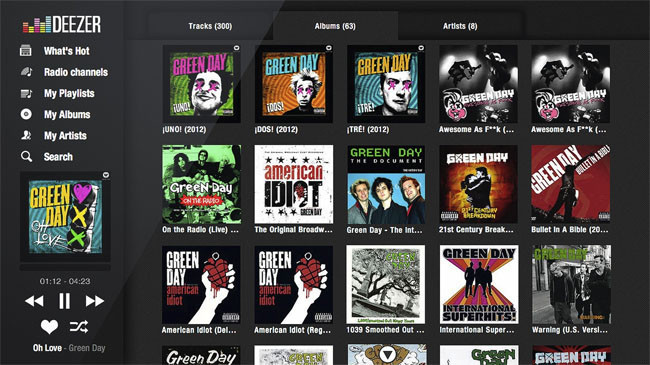This screenshot has height=365, width=650.
Task: Open options arrow on ¡DOS! album cover
Action: [329, 48]
